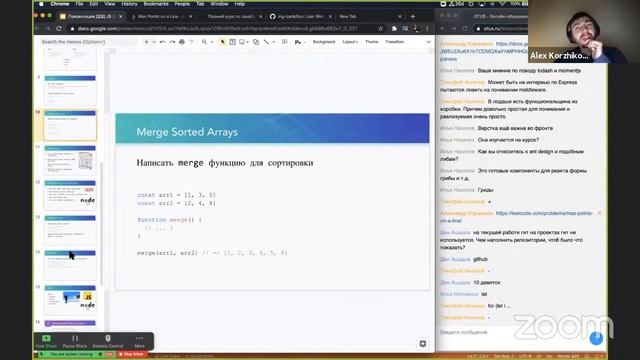Image resolution: width=640 pixels, height=360 pixels.
Task: Open the History menu
Action: [129, 4]
